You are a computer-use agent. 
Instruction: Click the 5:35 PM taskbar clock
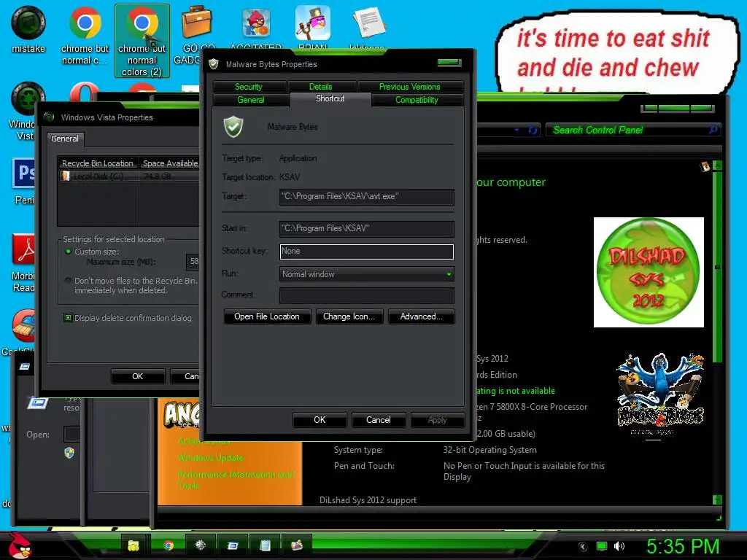coord(683,546)
